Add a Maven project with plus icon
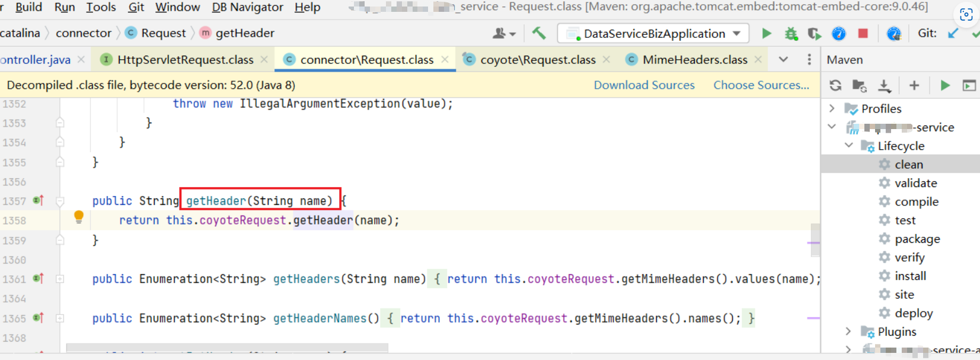The image size is (980, 360). pos(914,86)
